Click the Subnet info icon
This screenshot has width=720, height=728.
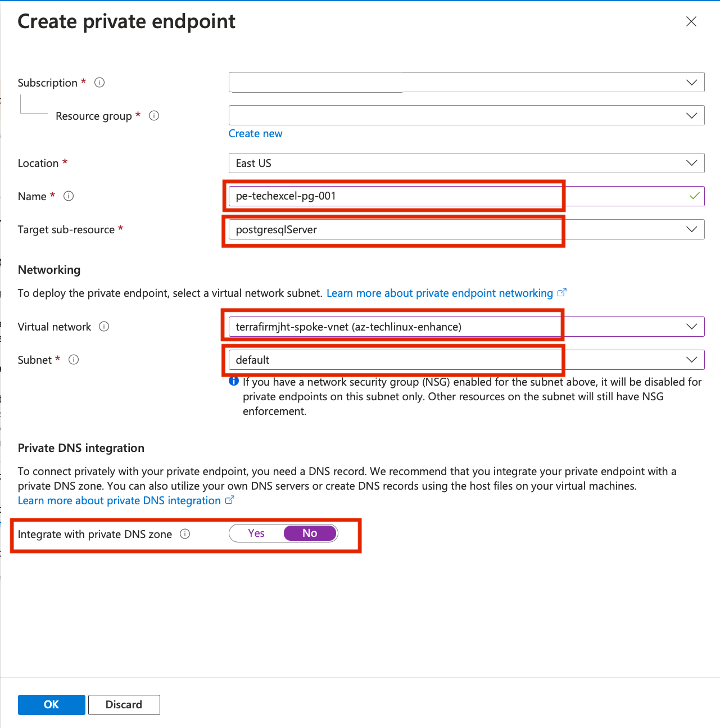74,360
